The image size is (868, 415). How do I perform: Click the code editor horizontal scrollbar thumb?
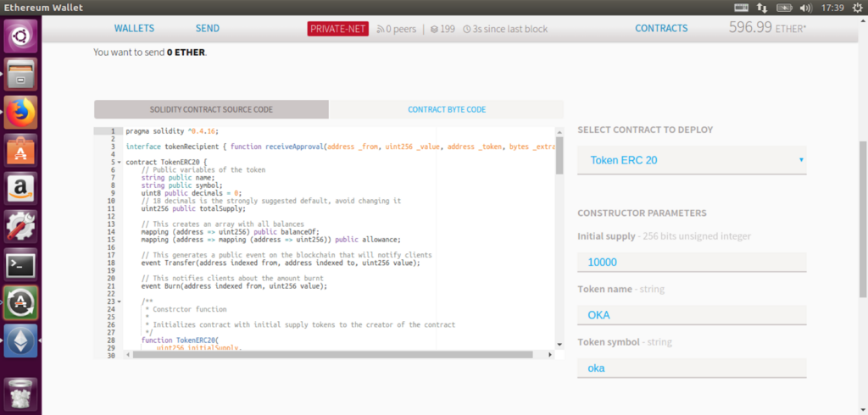tap(332, 355)
